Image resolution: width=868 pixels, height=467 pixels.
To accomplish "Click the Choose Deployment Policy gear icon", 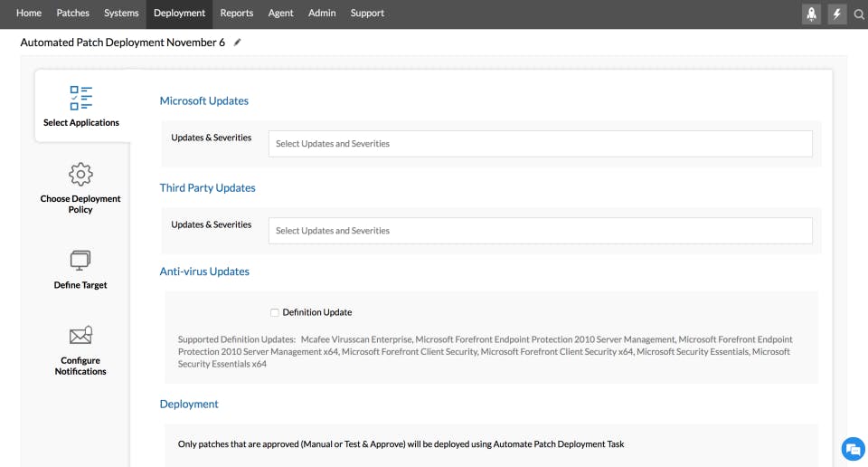I will click(80, 174).
